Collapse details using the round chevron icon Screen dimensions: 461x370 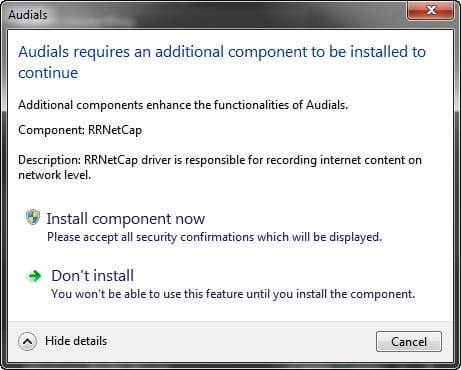tap(27, 341)
